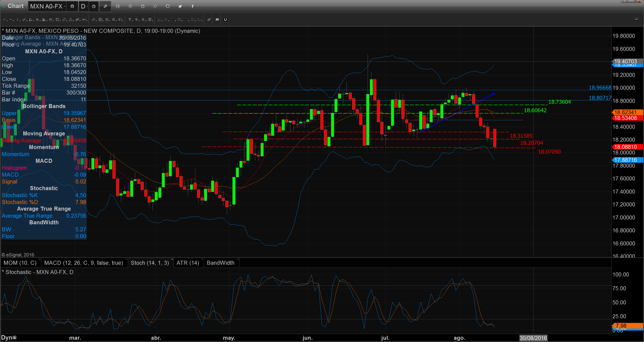Toggle the drawing pencil mode
Image resolution: width=644 pixels, height=342 pixels.
click(x=105, y=6)
